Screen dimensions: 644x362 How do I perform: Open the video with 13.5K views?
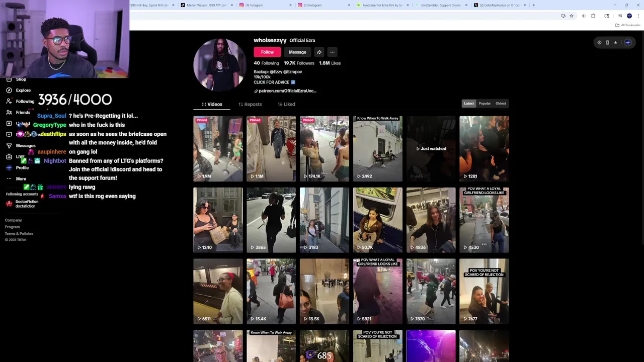tap(325, 291)
